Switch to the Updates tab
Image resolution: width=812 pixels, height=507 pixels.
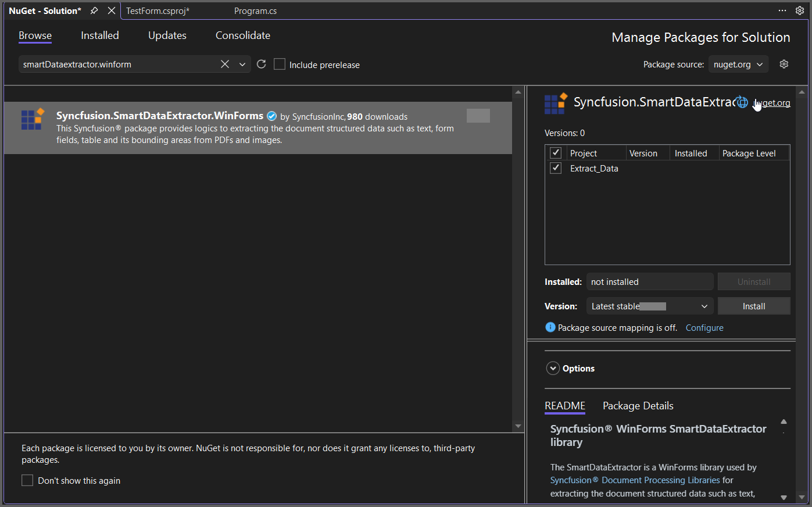click(167, 35)
